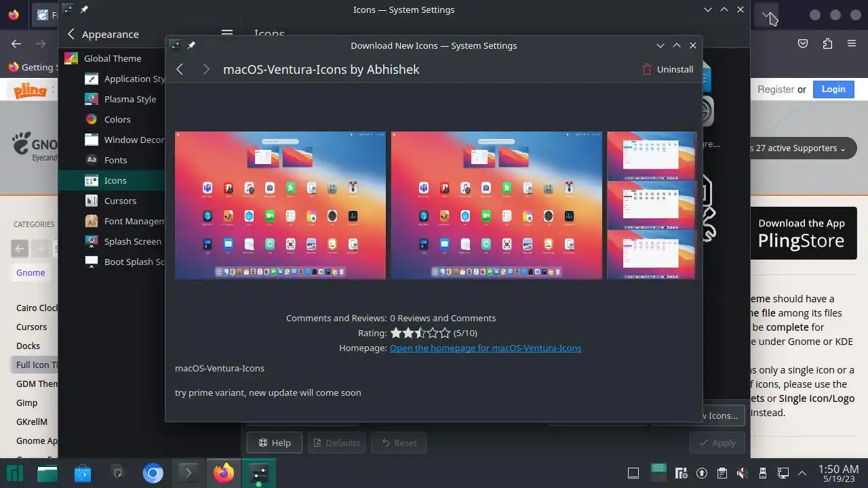Go forward in Download New Icons dialog
The width and height of the screenshot is (868, 488).
[x=206, y=69]
